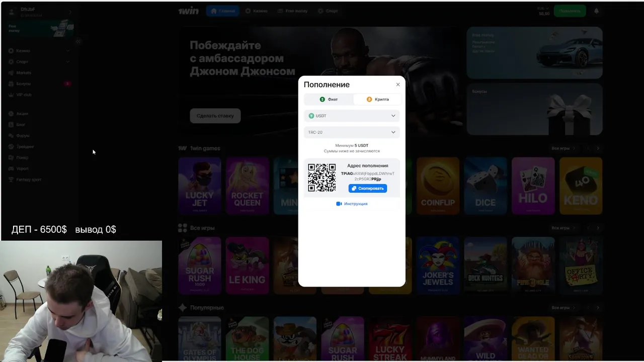Launch the Lucky Jet game

(x=200, y=186)
